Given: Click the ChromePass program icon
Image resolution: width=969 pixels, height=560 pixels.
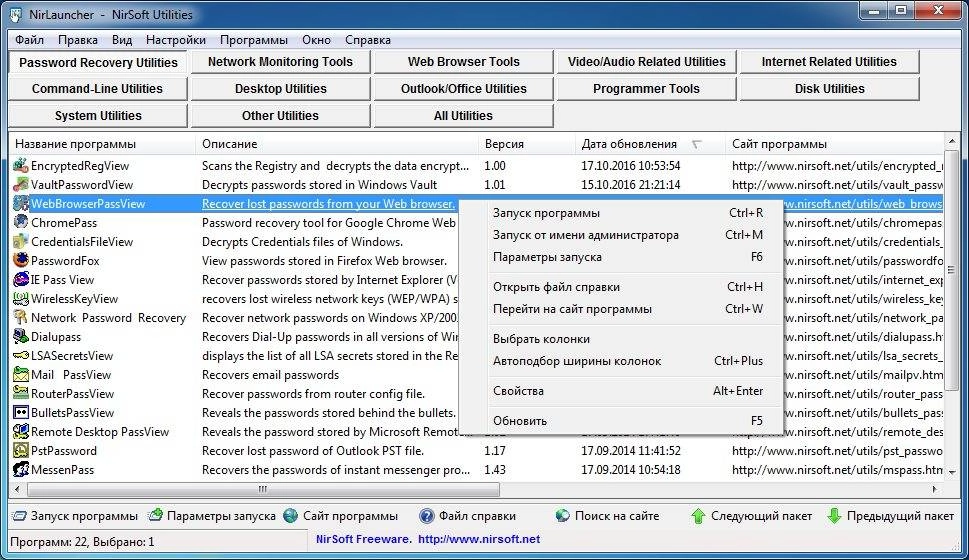Looking at the screenshot, I should [20, 223].
